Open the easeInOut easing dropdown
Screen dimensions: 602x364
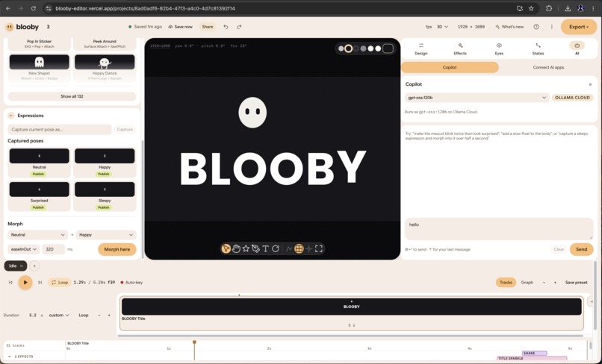pos(23,249)
